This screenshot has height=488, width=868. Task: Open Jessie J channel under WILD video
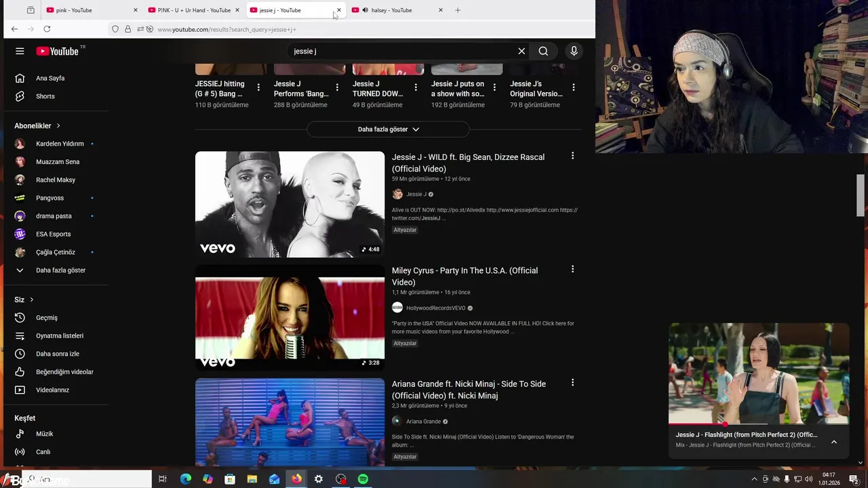coord(416,195)
